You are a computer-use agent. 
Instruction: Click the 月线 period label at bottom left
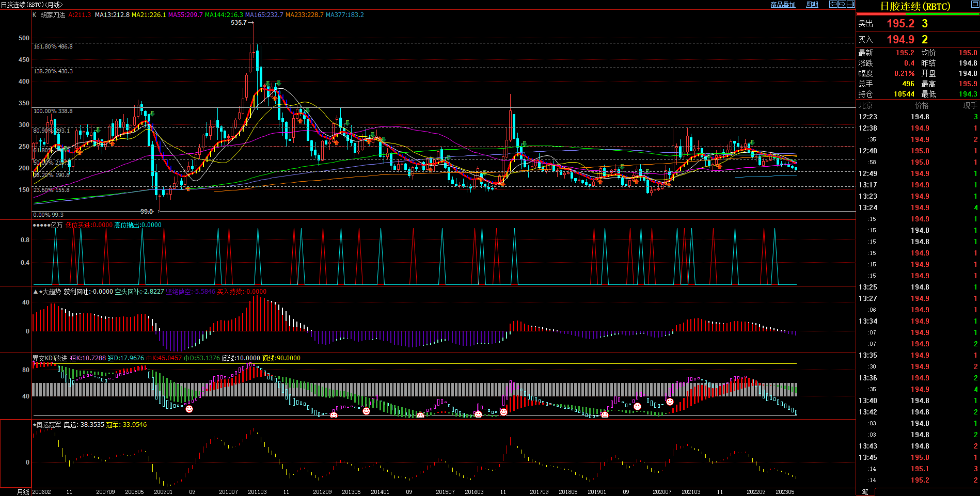tap(23, 492)
